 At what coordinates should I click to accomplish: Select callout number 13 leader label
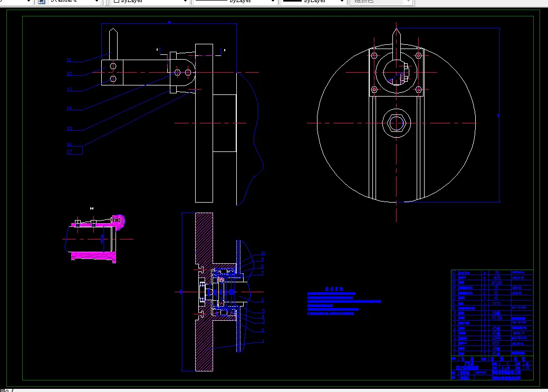[x=69, y=90]
